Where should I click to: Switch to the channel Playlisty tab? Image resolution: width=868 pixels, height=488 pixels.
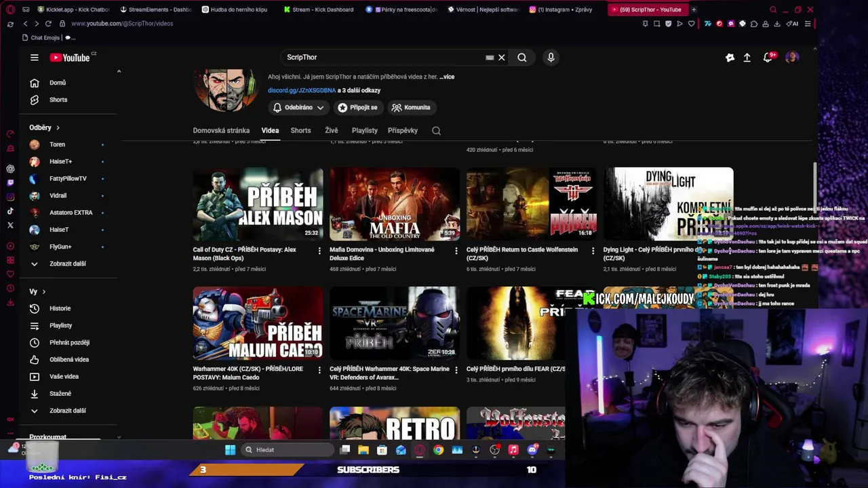365,130
